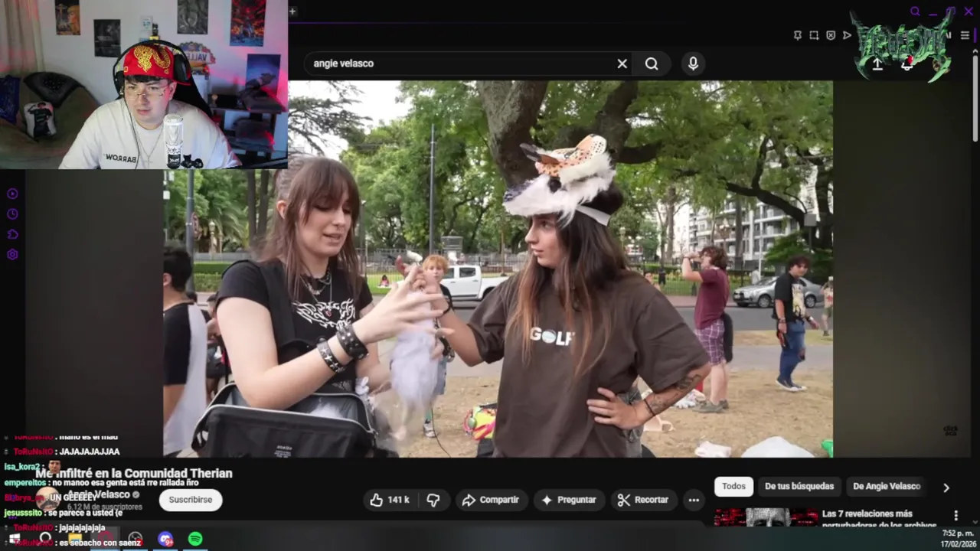Open a new browser tab with the plus button

[292, 11]
